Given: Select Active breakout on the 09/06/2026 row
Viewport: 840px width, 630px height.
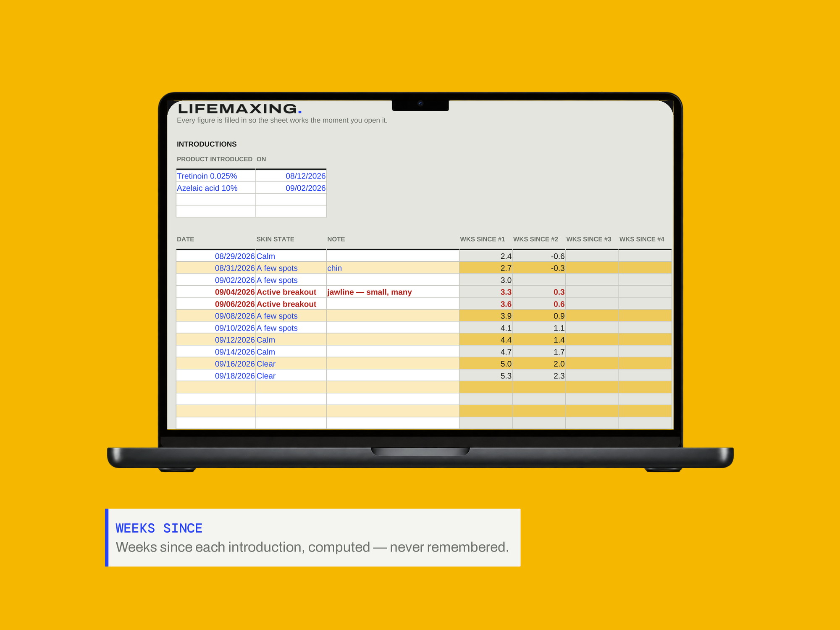Looking at the screenshot, I should pyautogui.click(x=291, y=304).
